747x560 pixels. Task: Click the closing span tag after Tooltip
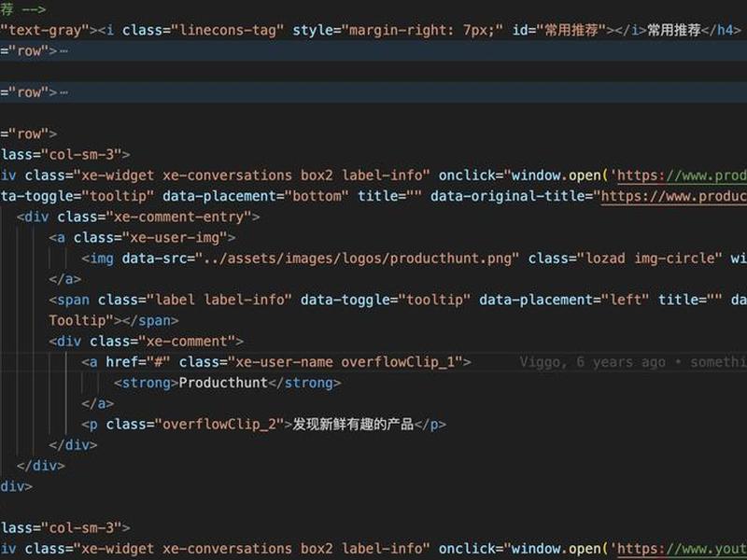[150, 321]
